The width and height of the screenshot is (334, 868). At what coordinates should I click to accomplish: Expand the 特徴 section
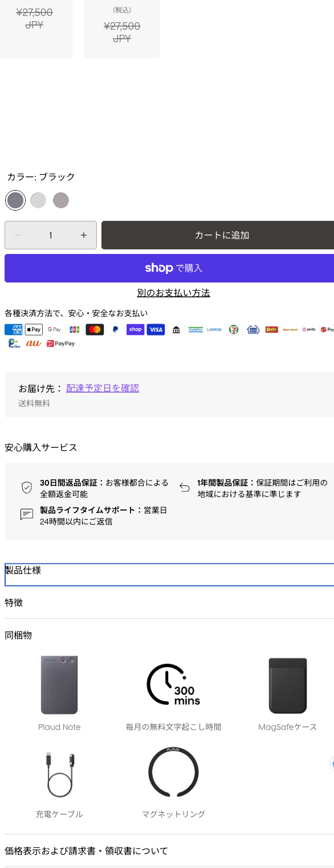(x=169, y=603)
